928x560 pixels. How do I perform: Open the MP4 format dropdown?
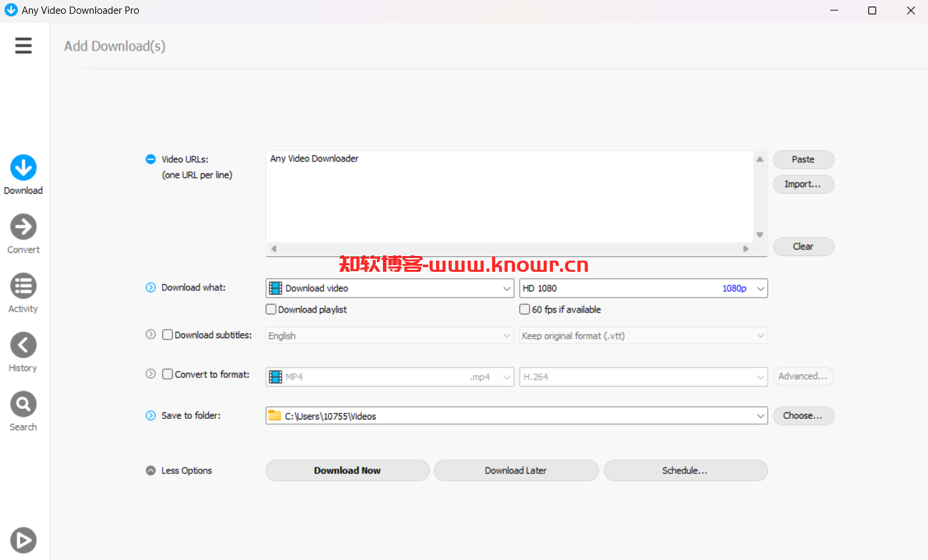[390, 377]
